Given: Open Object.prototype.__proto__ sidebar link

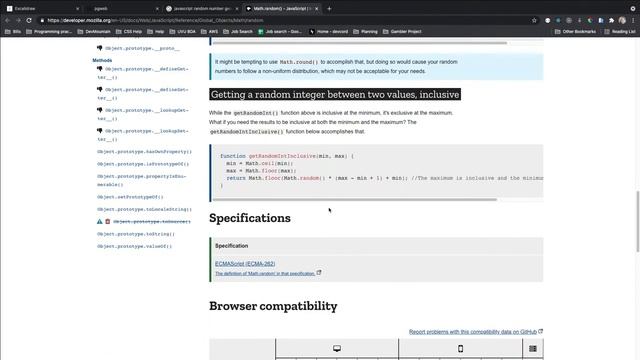Looking at the screenshot, I should point(142,48).
